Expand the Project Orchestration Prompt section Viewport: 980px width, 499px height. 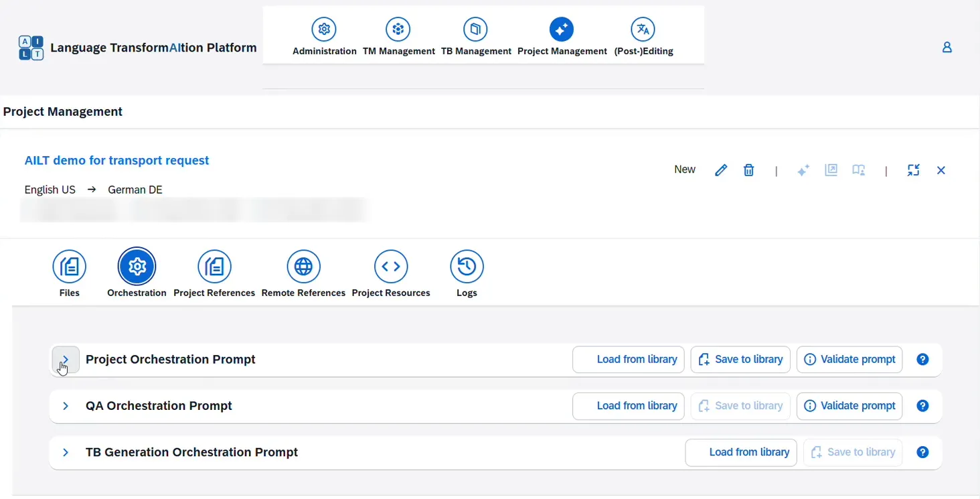66,360
